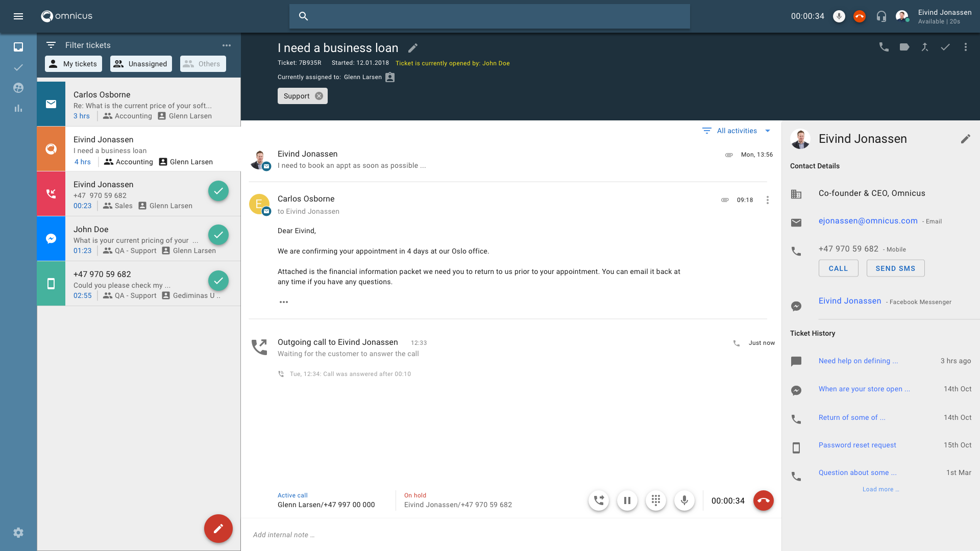Hang up with the red end call button
The height and width of the screenshot is (551, 980).
click(x=763, y=500)
